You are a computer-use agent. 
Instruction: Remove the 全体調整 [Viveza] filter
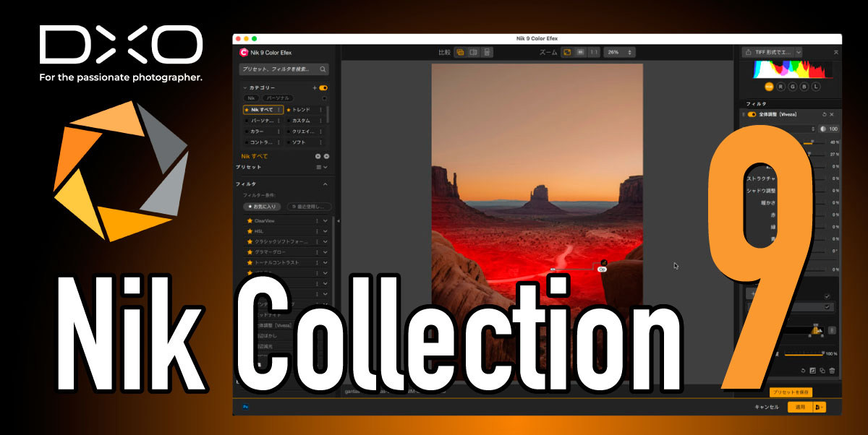pyautogui.click(x=832, y=114)
